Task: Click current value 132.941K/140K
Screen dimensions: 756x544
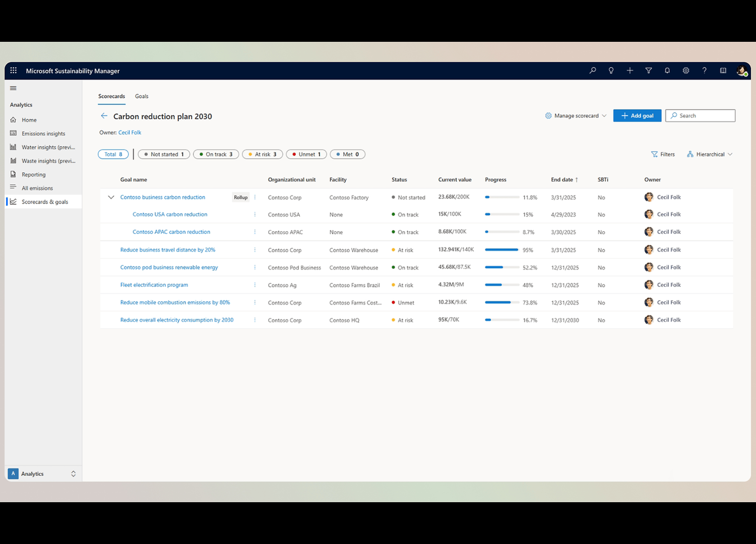Action: (x=456, y=249)
